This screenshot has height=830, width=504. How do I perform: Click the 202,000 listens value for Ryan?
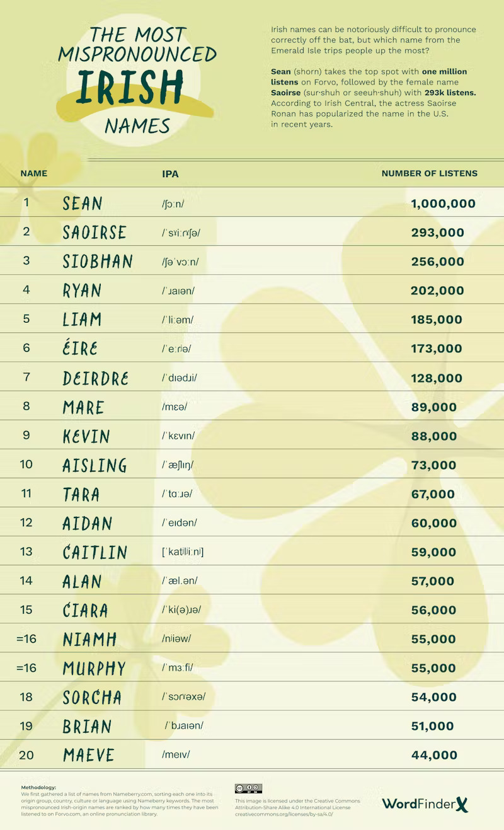pos(437,291)
